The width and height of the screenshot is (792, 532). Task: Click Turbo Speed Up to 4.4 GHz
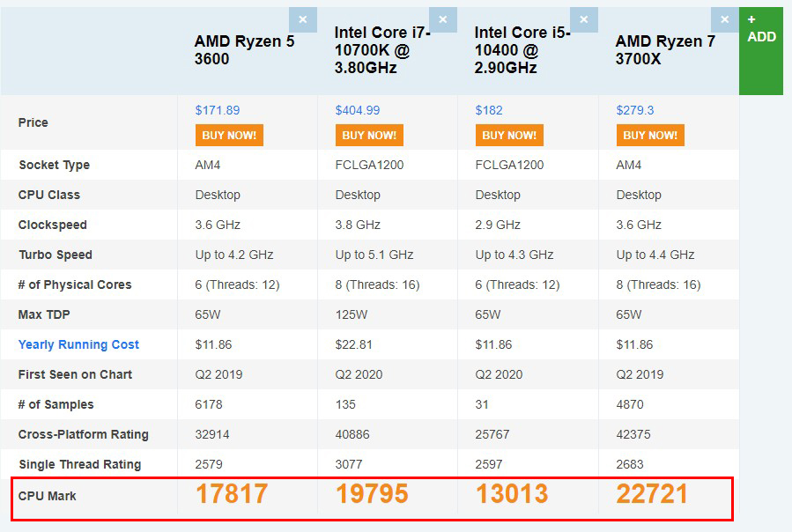click(x=655, y=255)
